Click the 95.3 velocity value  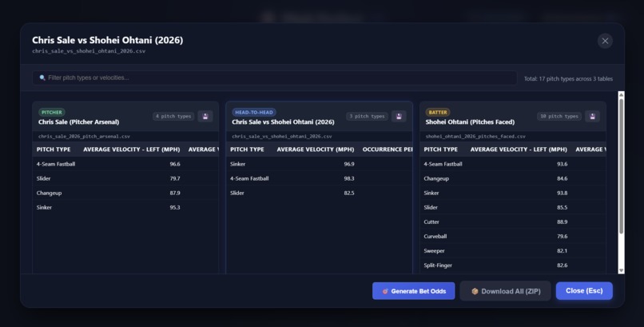(x=175, y=207)
